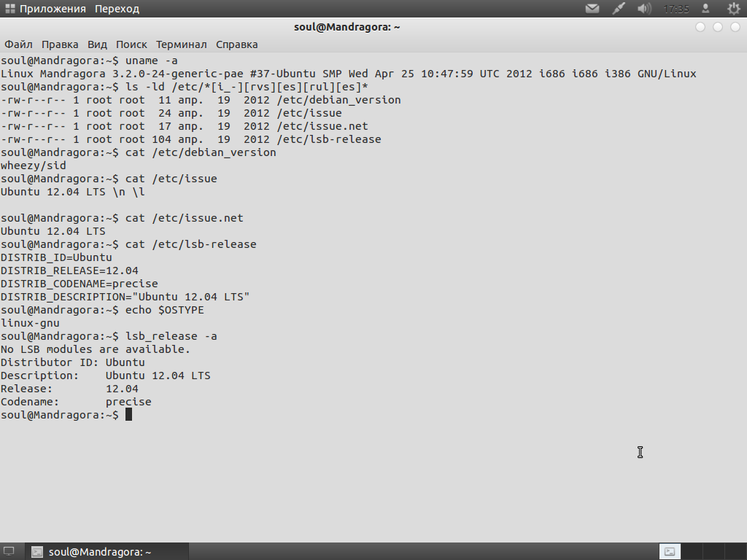The image size is (747, 560).
Task: Open the Справка help menu
Action: coord(237,44)
